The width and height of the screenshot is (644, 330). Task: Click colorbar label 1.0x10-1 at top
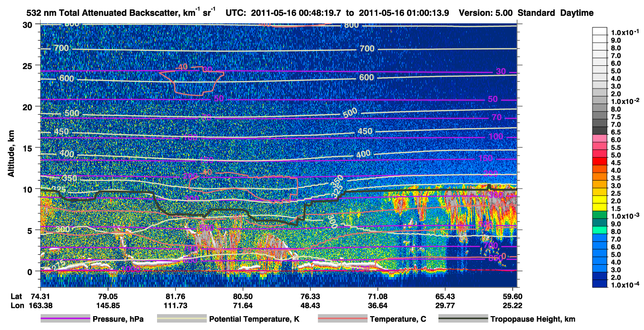(624, 32)
